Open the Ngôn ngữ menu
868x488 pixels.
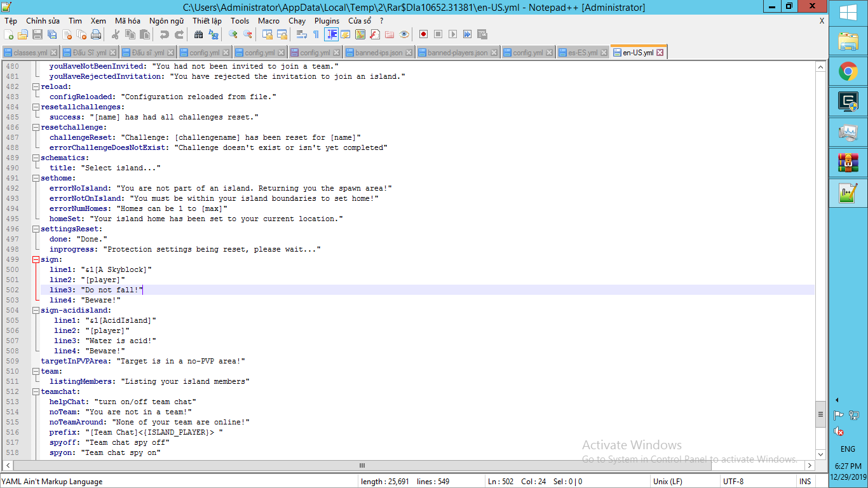click(x=166, y=21)
